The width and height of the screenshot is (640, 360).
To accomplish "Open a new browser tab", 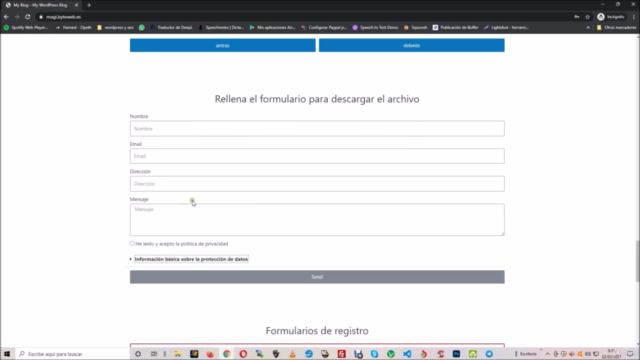I will tap(89, 5).
